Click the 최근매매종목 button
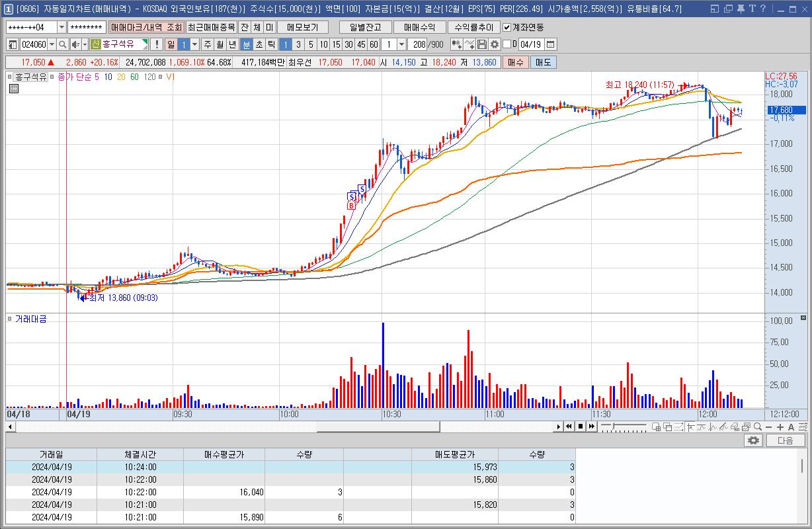Image resolution: width=812 pixels, height=529 pixels. 211,27
